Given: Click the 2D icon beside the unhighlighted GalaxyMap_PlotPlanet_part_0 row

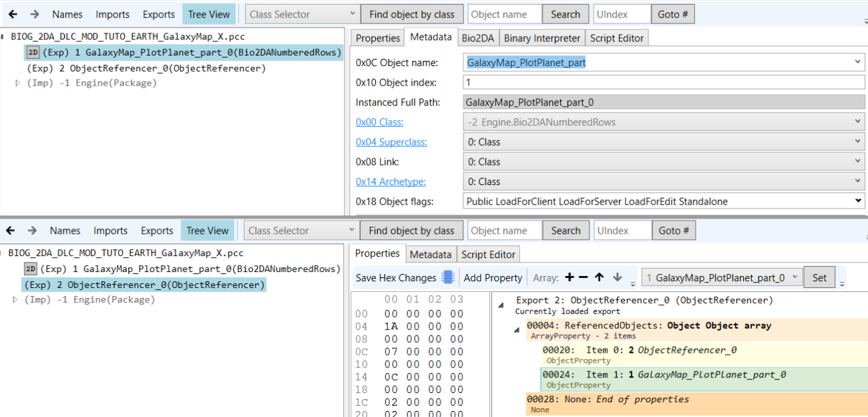Looking at the screenshot, I should (x=30, y=269).
